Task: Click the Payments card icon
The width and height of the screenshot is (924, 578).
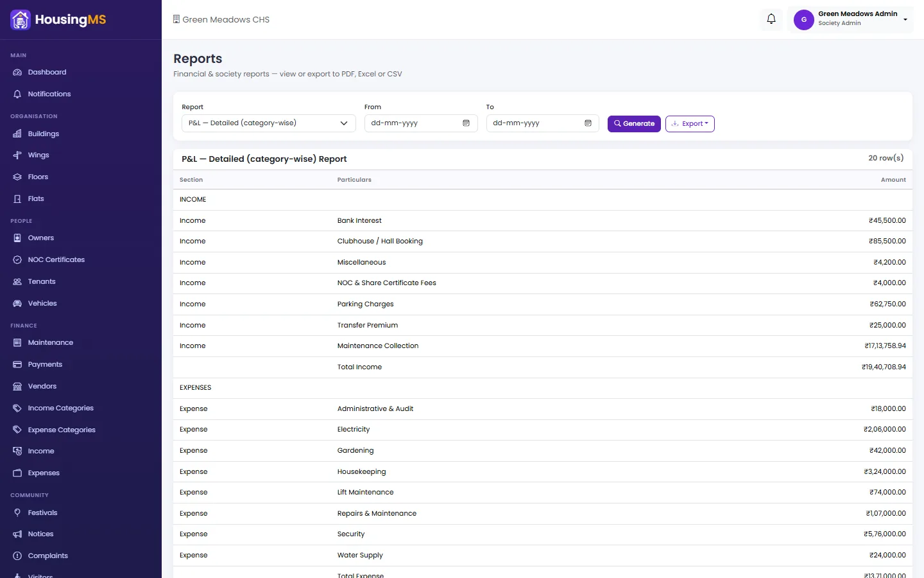Action: (x=17, y=365)
